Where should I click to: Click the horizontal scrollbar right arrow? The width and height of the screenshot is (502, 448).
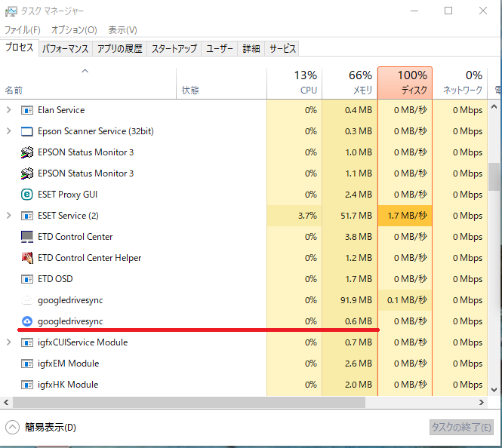point(482,402)
